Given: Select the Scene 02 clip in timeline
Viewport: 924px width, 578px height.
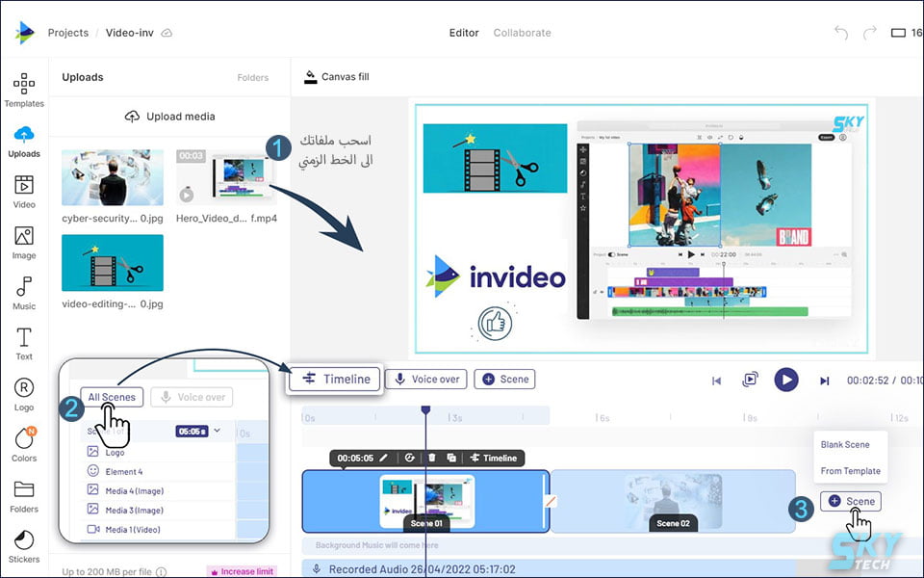Looking at the screenshot, I should (x=673, y=501).
